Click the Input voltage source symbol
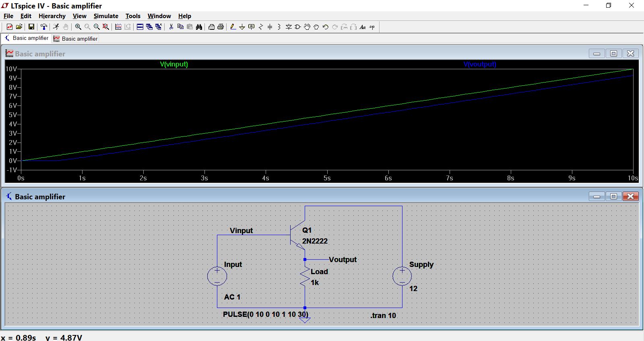Image resolution: width=644 pixels, height=341 pixels. pos(217,276)
